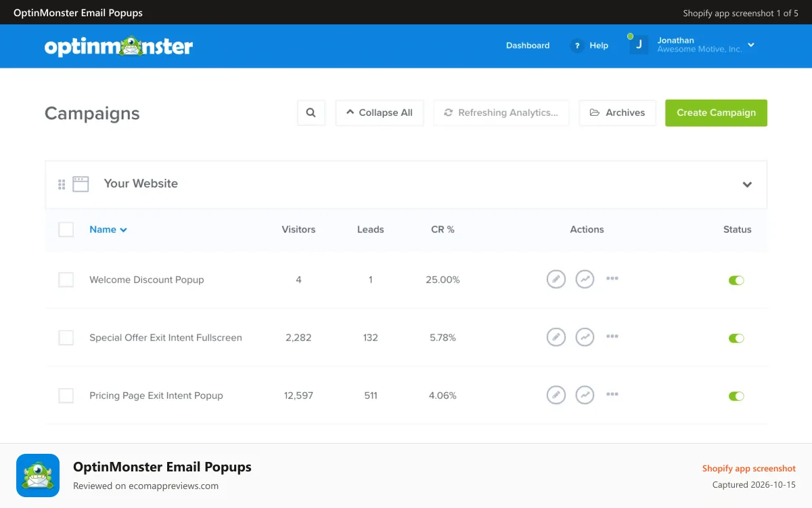The width and height of the screenshot is (812, 508).
Task: Click the Status column header
Action: pos(738,230)
